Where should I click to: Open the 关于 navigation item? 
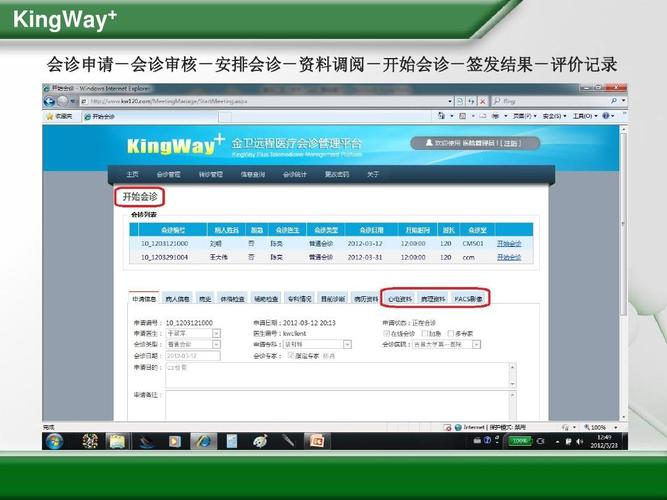coord(373,174)
